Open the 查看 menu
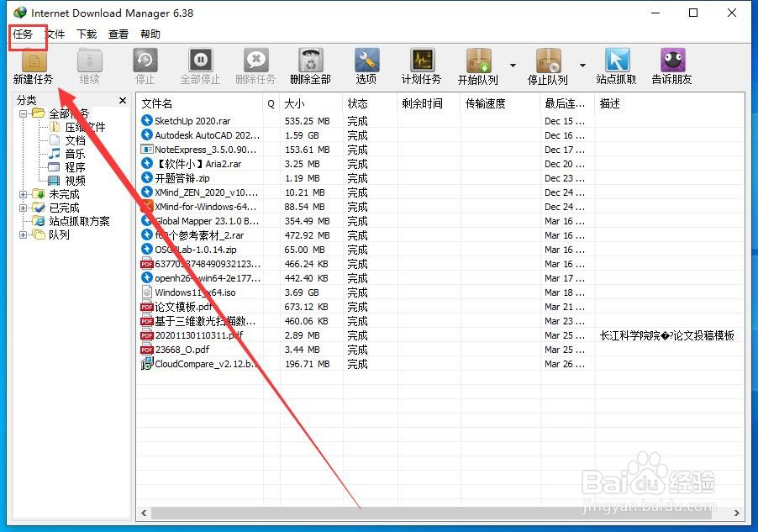The height and width of the screenshot is (532, 758). (x=118, y=34)
